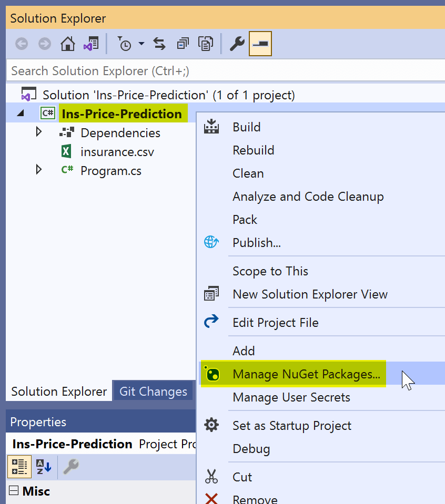
Task: Open the Pending Changes Filter clock icon
Action: [124, 44]
